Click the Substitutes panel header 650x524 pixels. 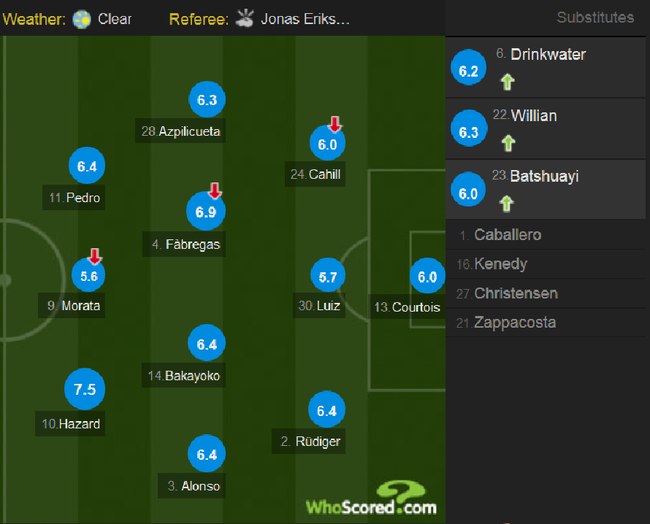tap(595, 17)
